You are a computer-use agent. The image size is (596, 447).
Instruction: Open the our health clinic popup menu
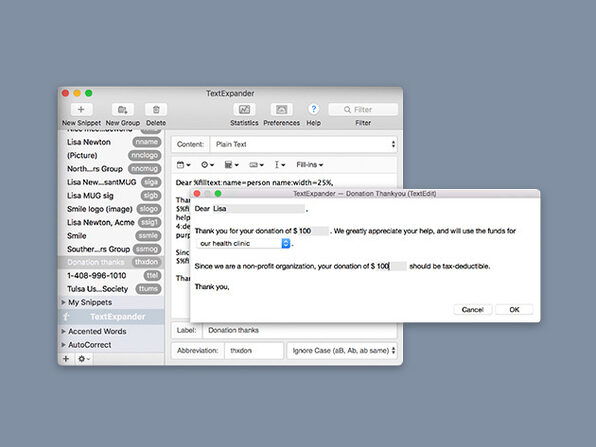click(x=243, y=243)
